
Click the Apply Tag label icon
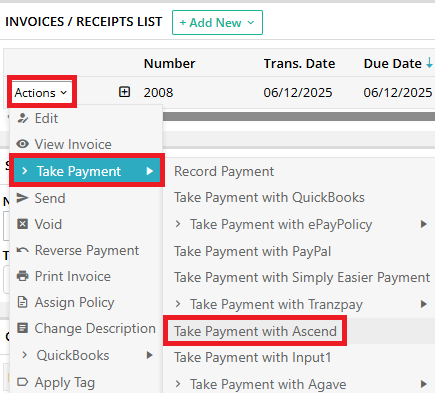pyautogui.click(x=23, y=382)
